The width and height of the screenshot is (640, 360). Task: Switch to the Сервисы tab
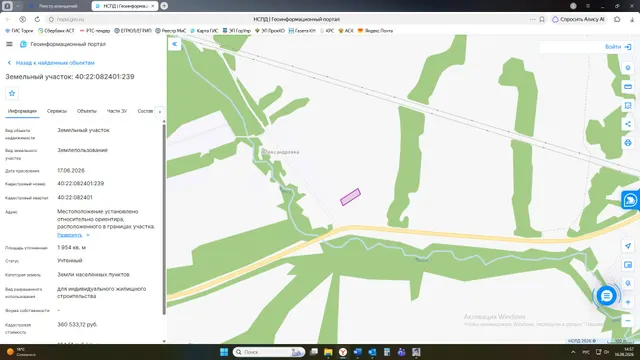point(57,111)
